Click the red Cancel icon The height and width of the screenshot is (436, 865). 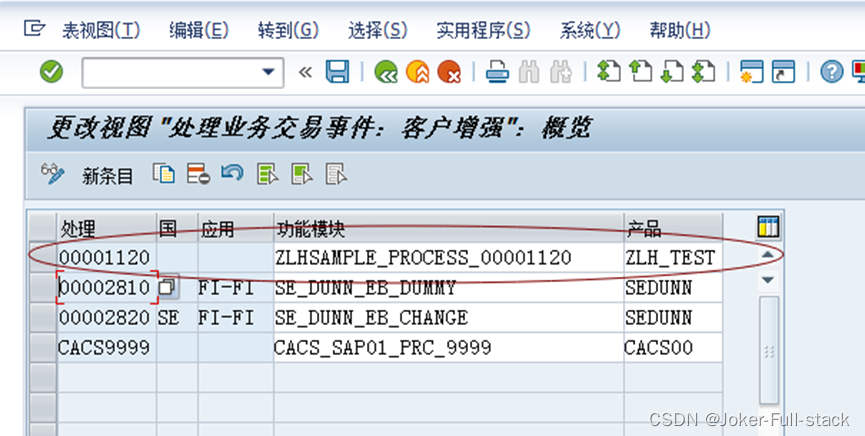click(x=449, y=72)
